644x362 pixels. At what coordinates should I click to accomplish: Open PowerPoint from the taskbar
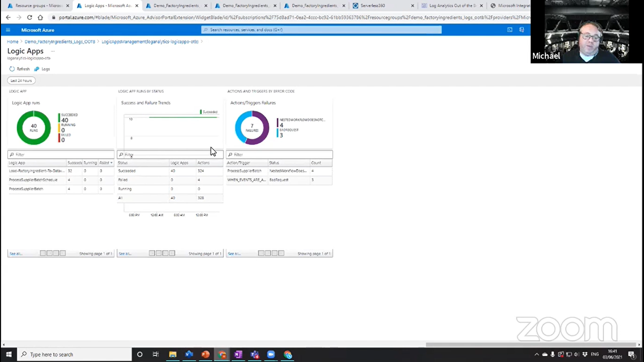(206, 354)
